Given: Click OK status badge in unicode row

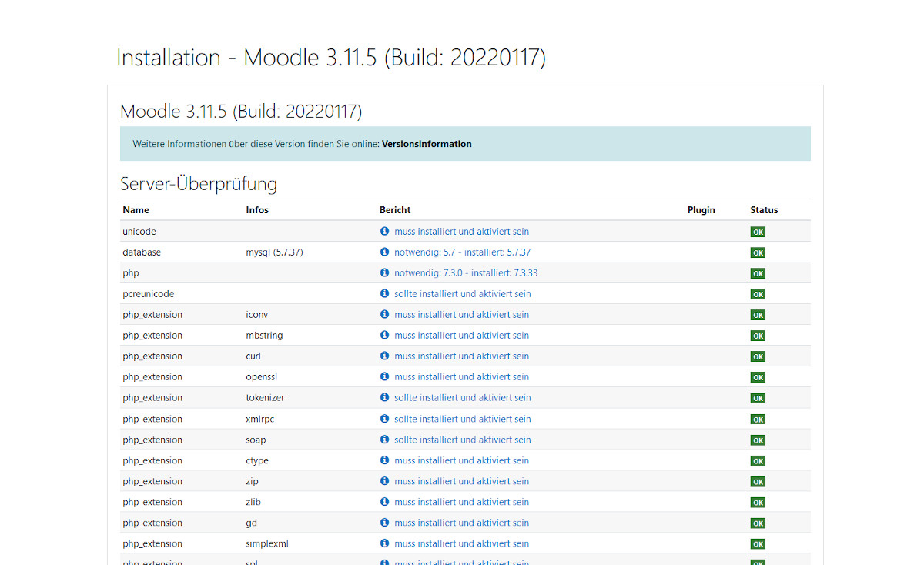Looking at the screenshot, I should (758, 232).
